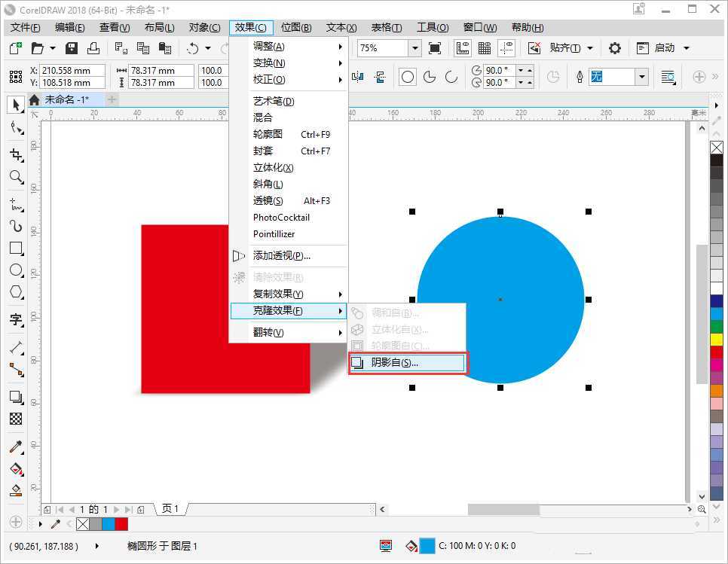
Task: Toggle show rulers button
Action: 463,48
